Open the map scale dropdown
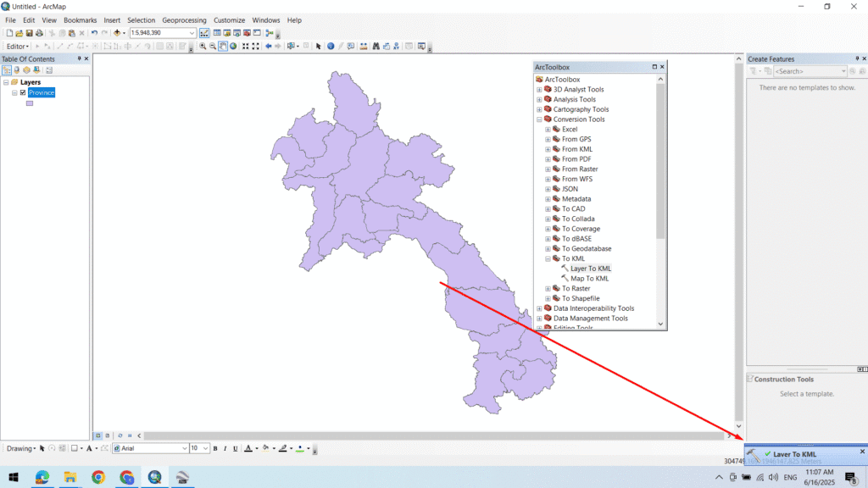The height and width of the screenshot is (488, 868). (x=192, y=33)
